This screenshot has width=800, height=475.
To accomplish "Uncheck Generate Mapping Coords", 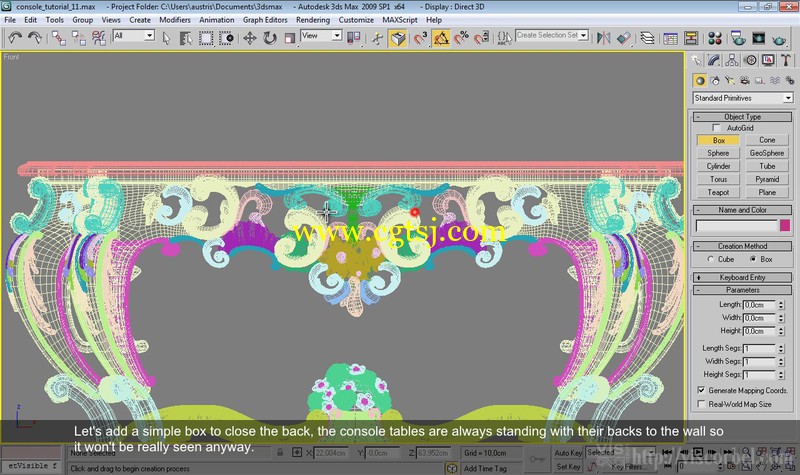I will pyautogui.click(x=702, y=390).
